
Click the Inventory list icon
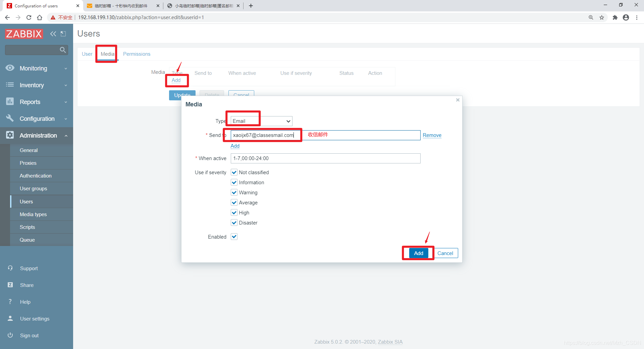click(10, 85)
